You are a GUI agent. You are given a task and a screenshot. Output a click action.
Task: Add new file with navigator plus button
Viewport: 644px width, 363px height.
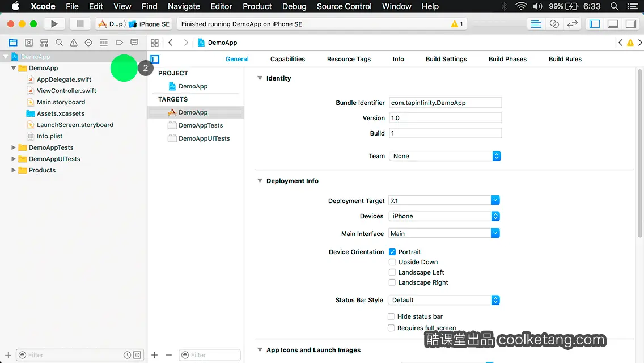point(8,355)
